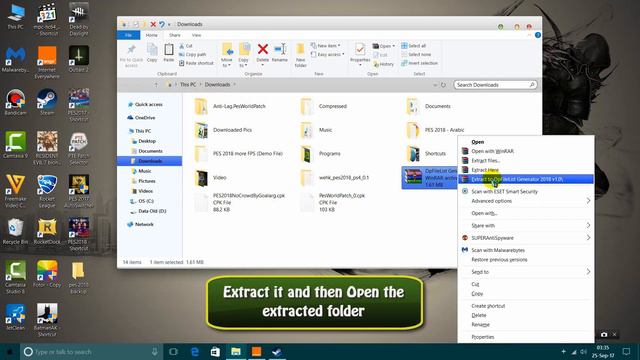The height and width of the screenshot is (360, 640).
Task: Click the refresh icon beside address bar
Action: (443, 85)
